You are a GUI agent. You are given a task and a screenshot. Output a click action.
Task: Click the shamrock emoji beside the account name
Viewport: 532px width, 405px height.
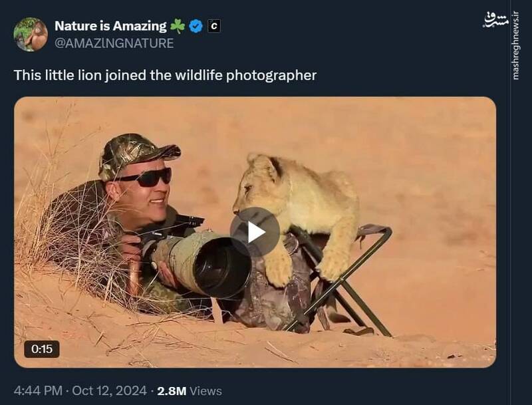pos(178,27)
